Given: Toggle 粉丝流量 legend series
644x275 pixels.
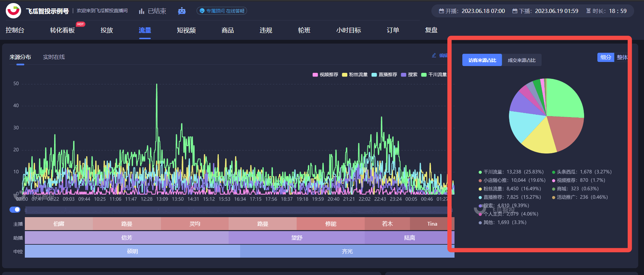Looking at the screenshot, I should point(355,75).
